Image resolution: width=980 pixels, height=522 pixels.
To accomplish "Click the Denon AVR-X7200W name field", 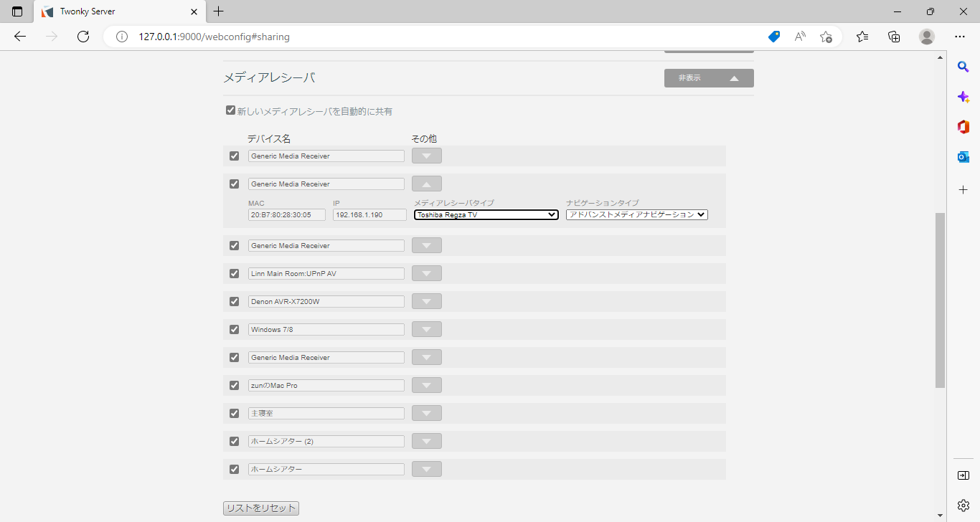I will (326, 301).
